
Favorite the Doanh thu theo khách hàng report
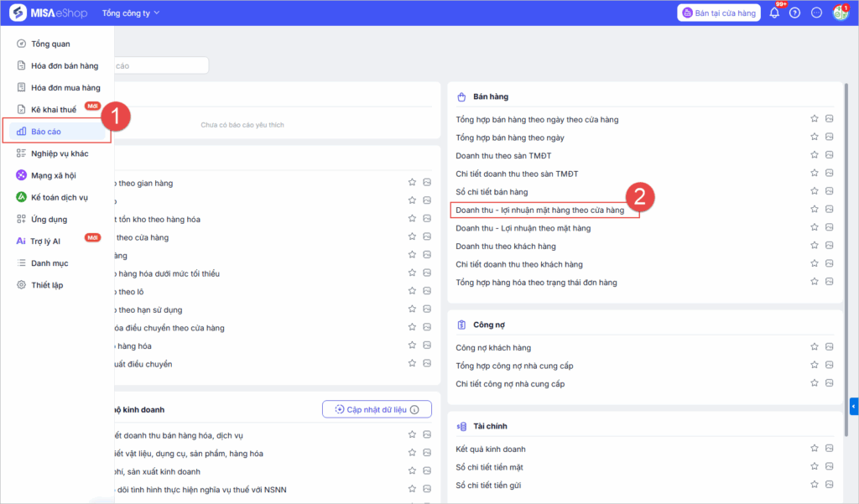[814, 247]
